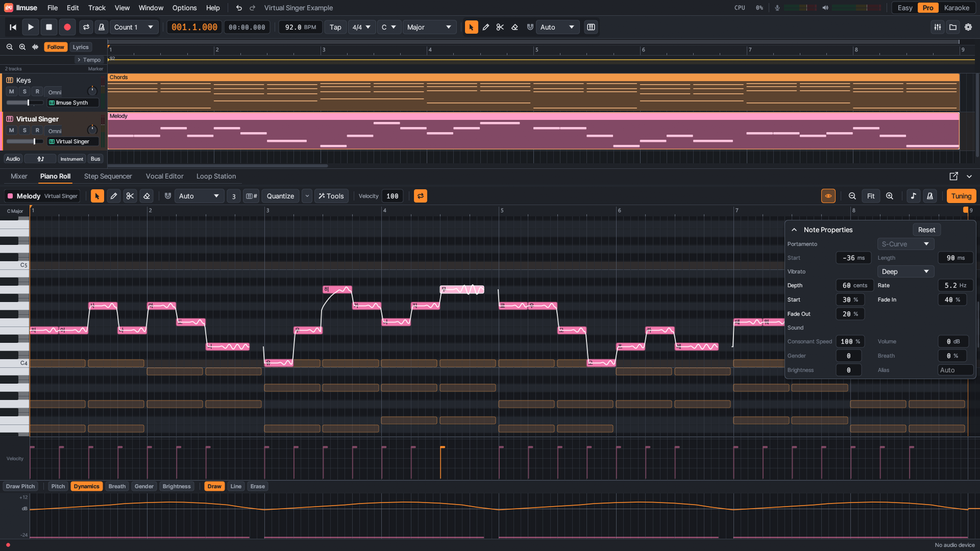Click the redo arrow icon

tap(252, 8)
